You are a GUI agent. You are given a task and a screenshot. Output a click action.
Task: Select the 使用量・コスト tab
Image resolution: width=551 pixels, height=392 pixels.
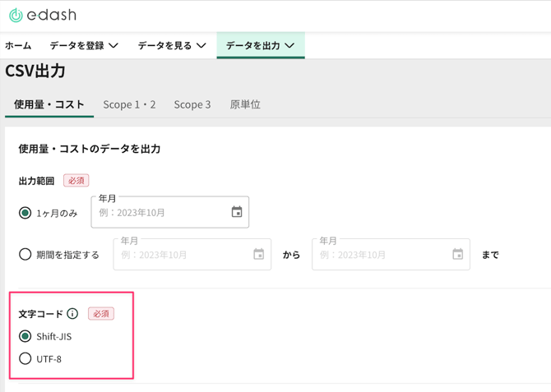49,104
